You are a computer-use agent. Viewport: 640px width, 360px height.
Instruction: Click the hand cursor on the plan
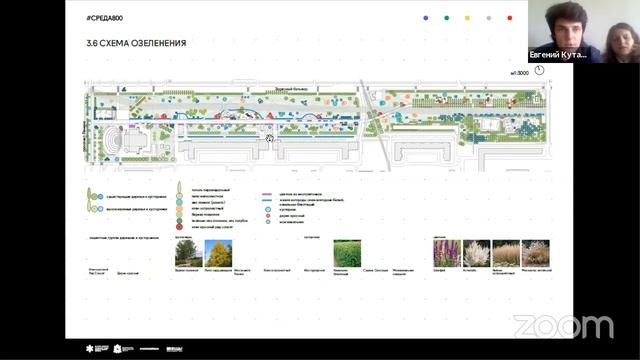tap(269, 139)
